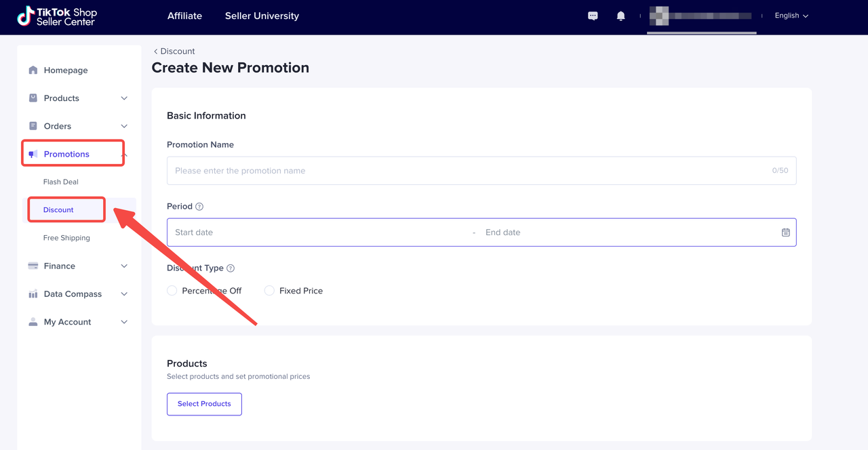Image resolution: width=868 pixels, height=450 pixels.
Task: Click the TikTok Shop Seller Center logo
Action: 57,17
